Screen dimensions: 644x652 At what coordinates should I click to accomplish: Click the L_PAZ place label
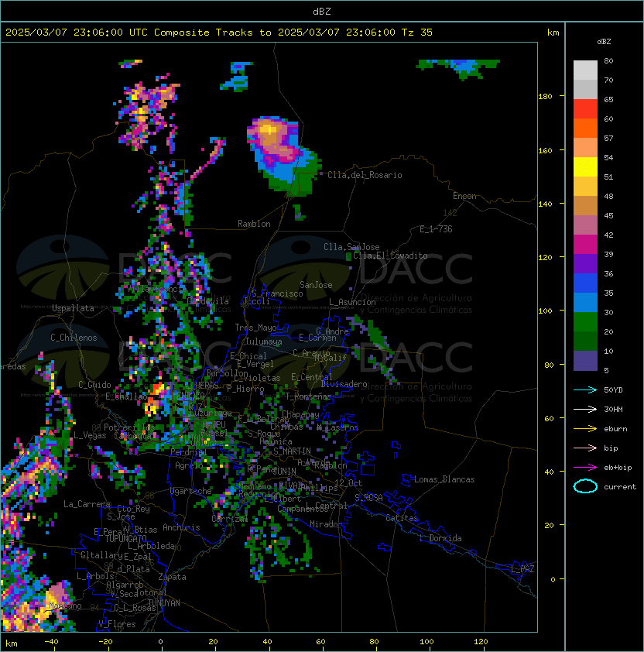coord(522,569)
